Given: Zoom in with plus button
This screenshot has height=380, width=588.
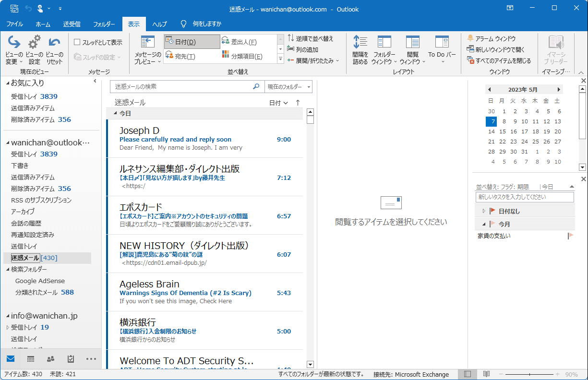Looking at the screenshot, I should point(557,374).
